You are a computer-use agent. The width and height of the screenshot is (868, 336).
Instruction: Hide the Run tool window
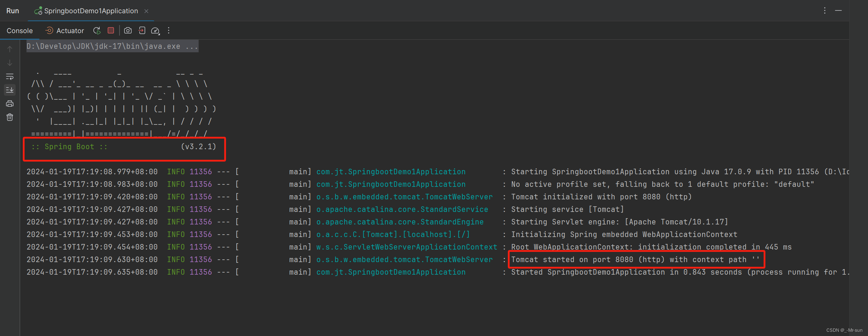click(x=838, y=11)
